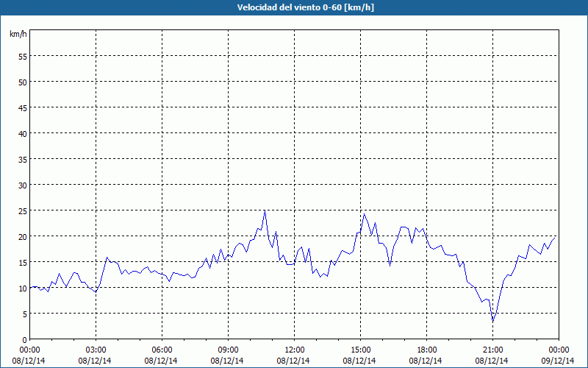This screenshot has width=588, height=368.
Task: Click the 18:00 time label on the x-axis
Action: click(x=427, y=350)
